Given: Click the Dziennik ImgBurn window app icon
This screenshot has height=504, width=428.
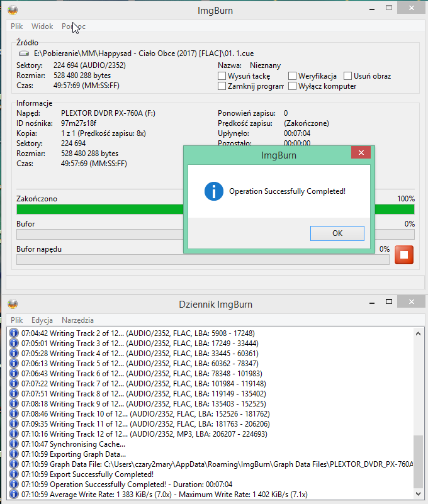Looking at the screenshot, I should 13,304.
